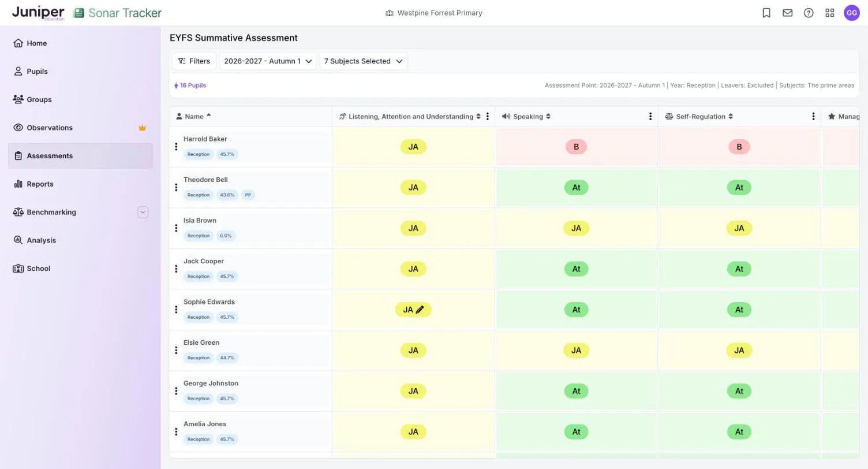The width and height of the screenshot is (868, 469).
Task: Click the Observations crown premium icon
Action: tap(142, 128)
